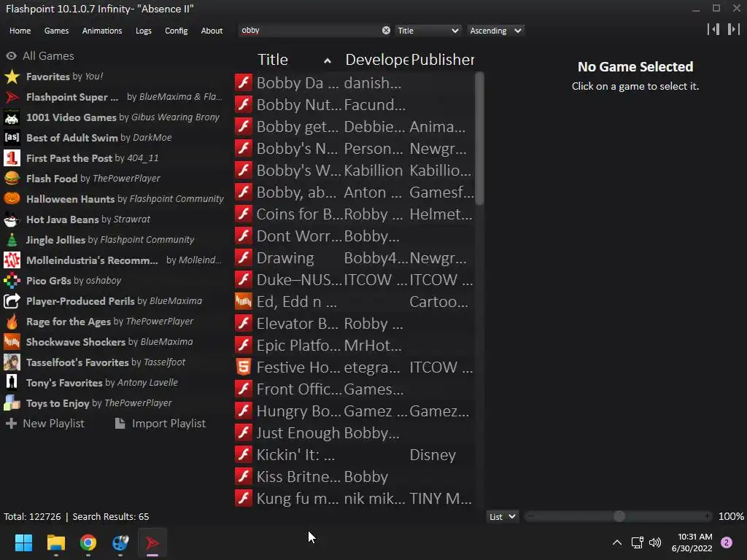The height and width of the screenshot is (560, 747).
Task: Select the Coins for B... game row
Action: coord(355,214)
